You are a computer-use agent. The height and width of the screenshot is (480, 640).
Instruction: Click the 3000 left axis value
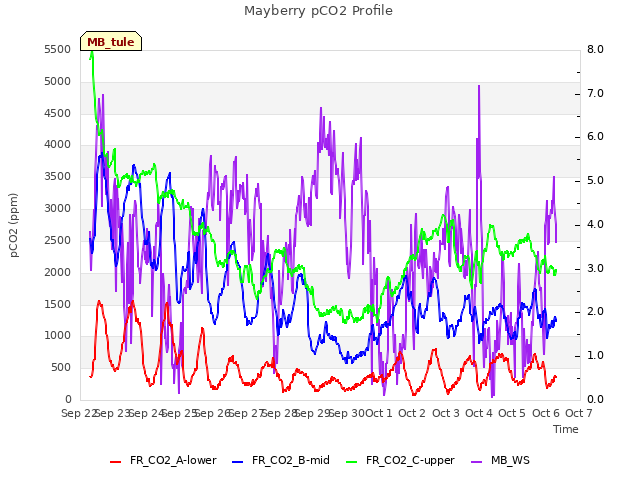tap(58, 209)
